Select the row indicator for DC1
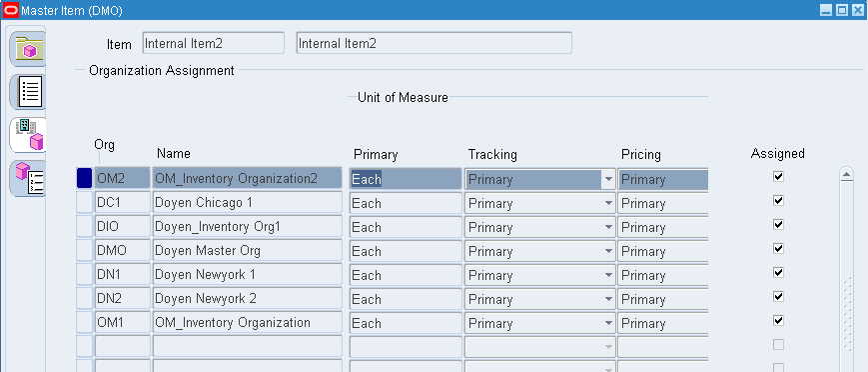 coord(84,203)
